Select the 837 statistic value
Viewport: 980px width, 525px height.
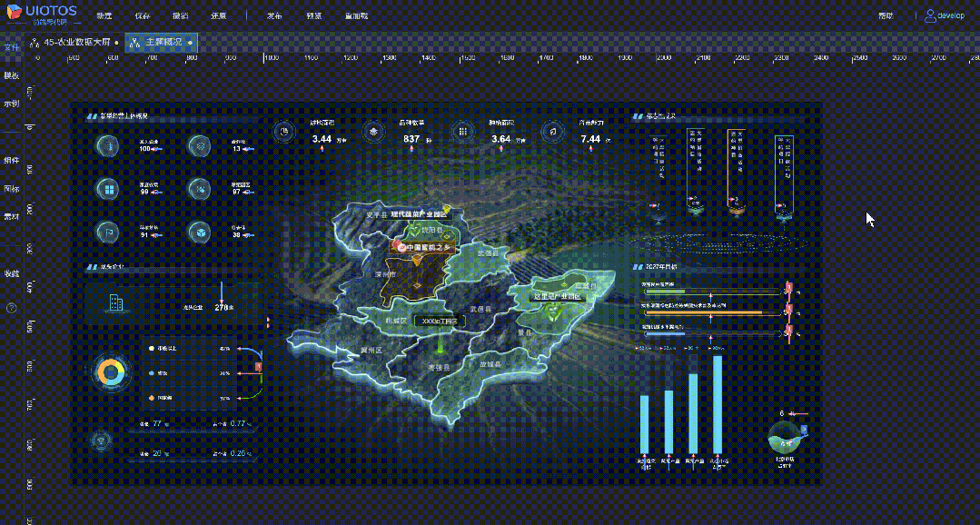(411, 139)
